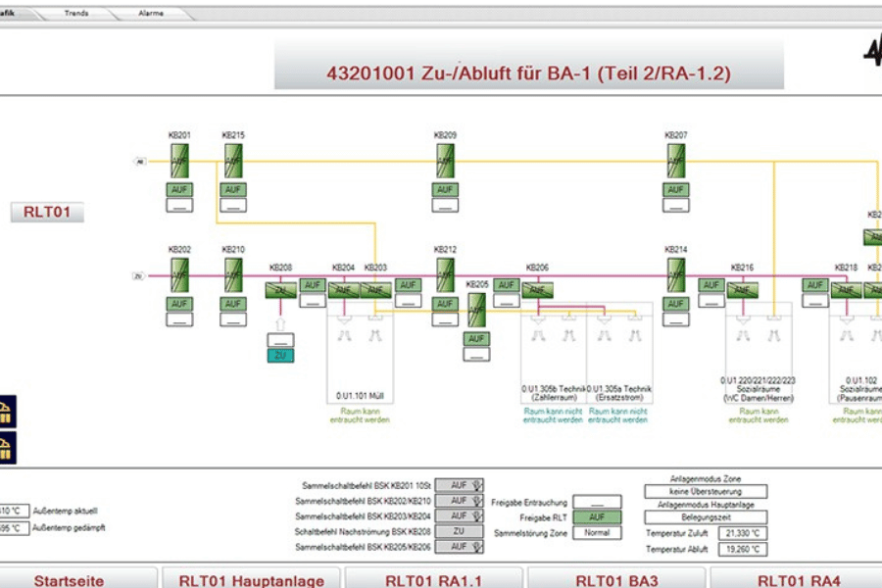Viewport: 882px width, 588px height.
Task: Open Sammelschaltbefehl BSK KB201 10St AUF selector
Action: pyautogui.click(x=460, y=485)
